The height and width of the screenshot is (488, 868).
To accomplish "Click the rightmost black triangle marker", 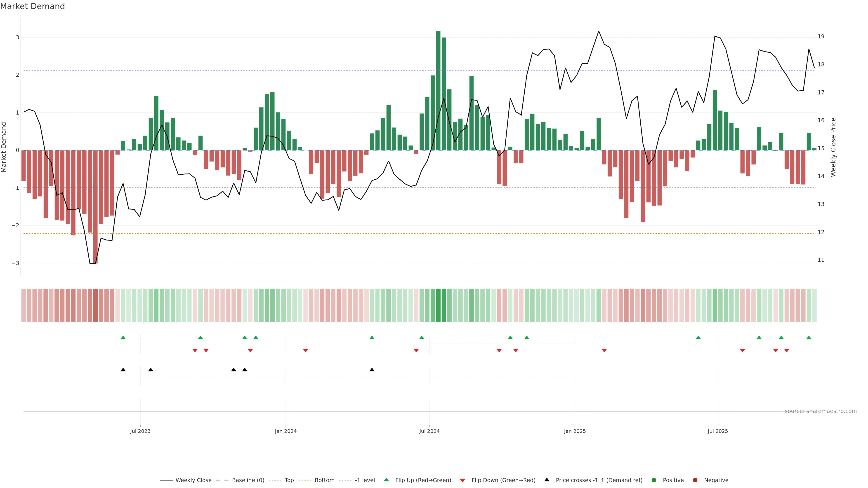I will pyautogui.click(x=372, y=370).
